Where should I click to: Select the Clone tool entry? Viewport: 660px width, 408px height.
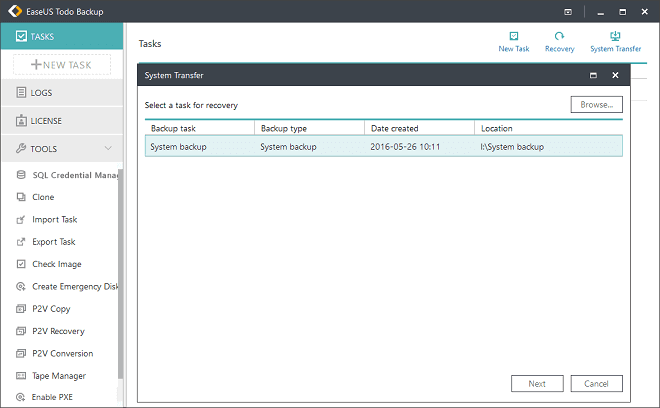43,197
